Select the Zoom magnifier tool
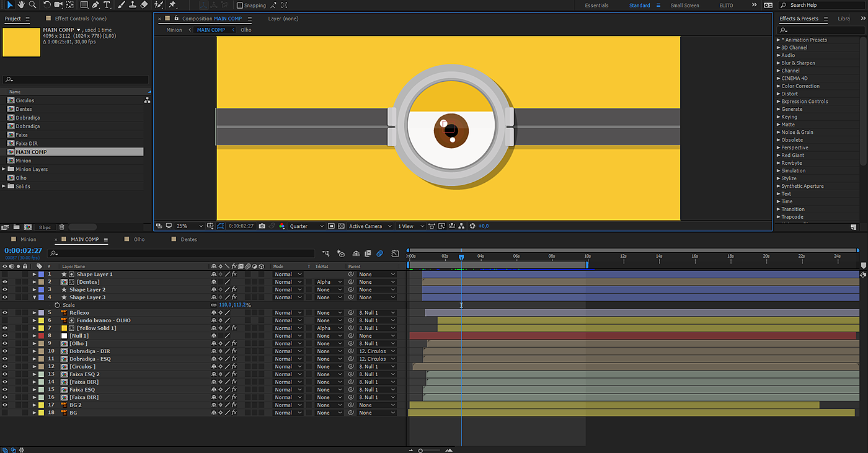Viewport: 868px width, 453px height. (32, 5)
